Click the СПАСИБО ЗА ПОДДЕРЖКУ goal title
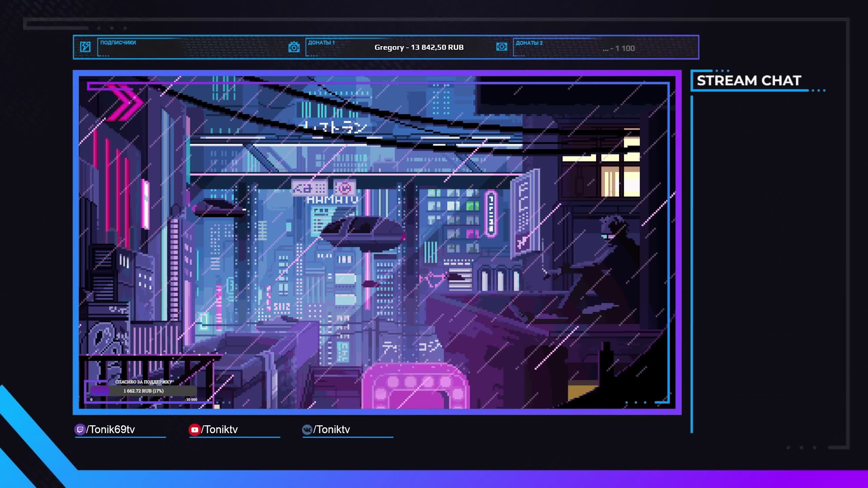 (x=143, y=382)
